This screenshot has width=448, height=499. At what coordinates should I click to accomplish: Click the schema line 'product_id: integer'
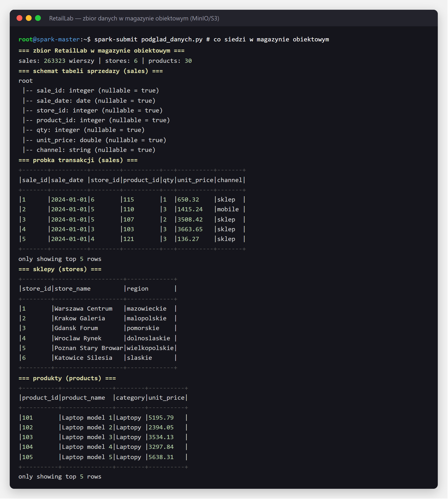(x=71, y=120)
